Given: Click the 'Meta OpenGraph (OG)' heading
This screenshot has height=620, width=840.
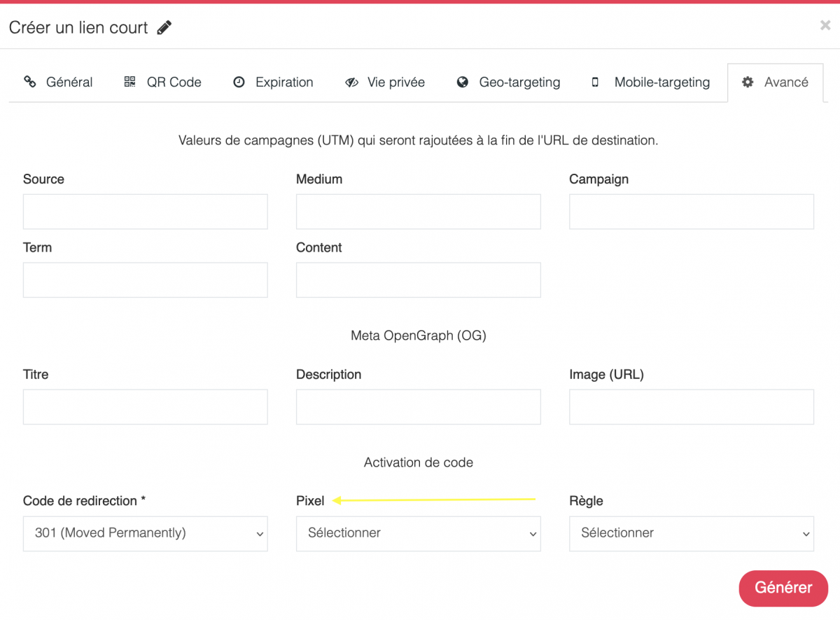Looking at the screenshot, I should pyautogui.click(x=419, y=336).
